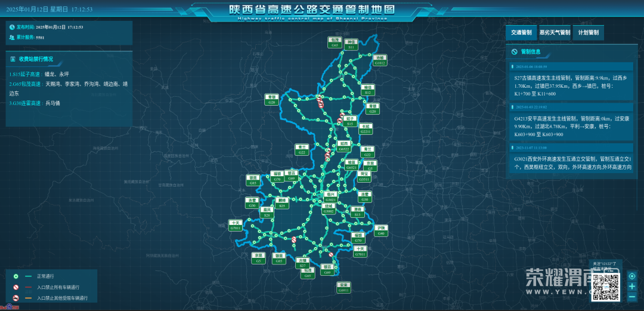Switch to 恶劣天气管制 tab
The width and height of the screenshot is (644, 311).
[x=555, y=33]
